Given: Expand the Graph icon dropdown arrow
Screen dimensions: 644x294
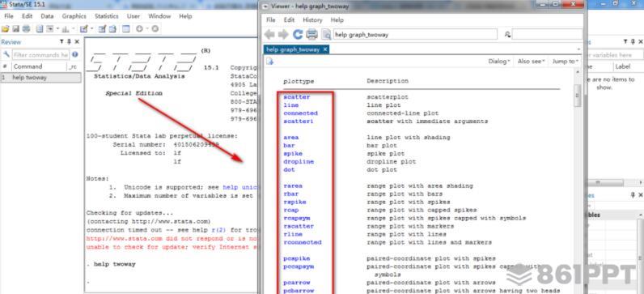Looking at the screenshot, I should coord(74,28).
